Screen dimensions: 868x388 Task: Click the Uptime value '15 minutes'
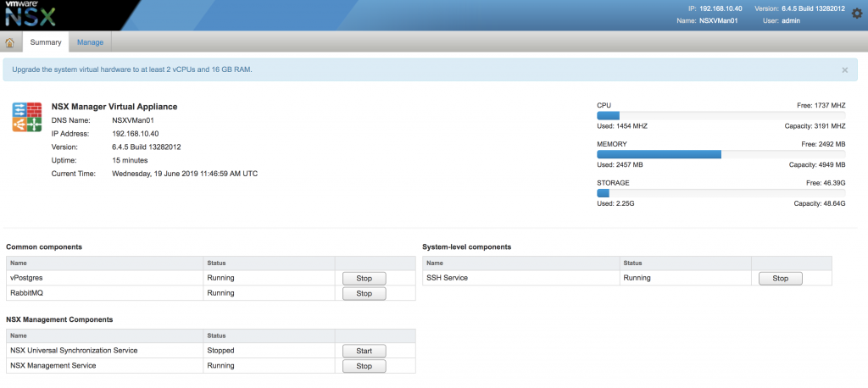click(130, 160)
